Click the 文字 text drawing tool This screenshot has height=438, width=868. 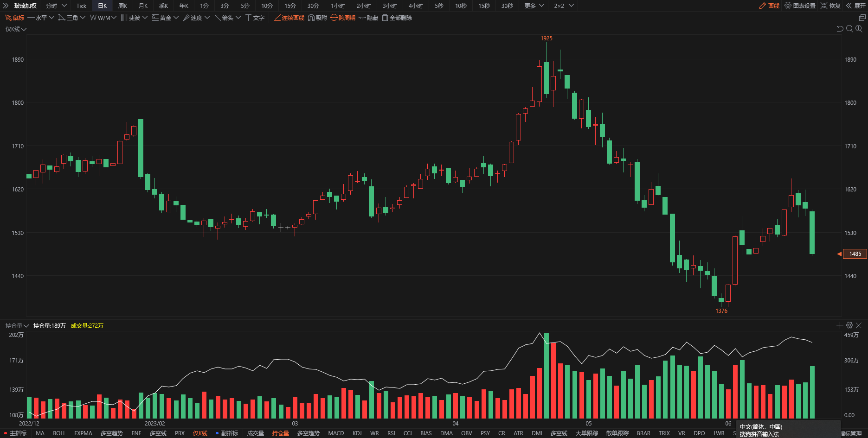point(255,18)
